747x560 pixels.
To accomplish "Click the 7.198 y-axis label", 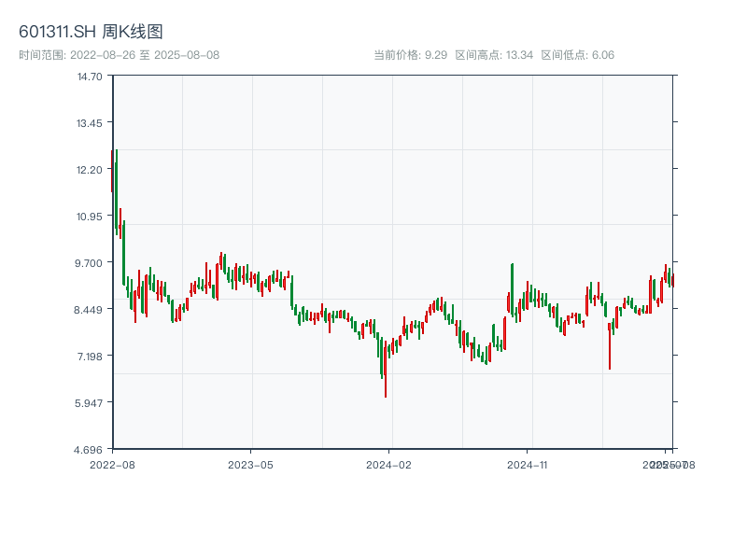I will (90, 356).
